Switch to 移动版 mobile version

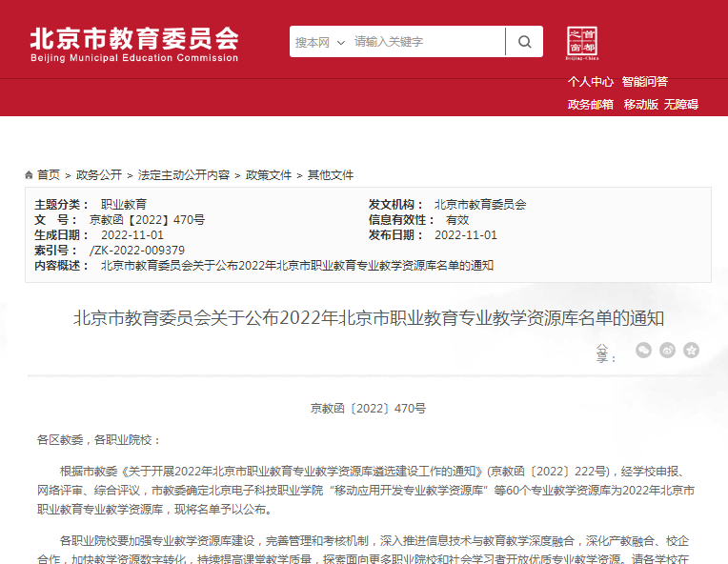pos(640,105)
